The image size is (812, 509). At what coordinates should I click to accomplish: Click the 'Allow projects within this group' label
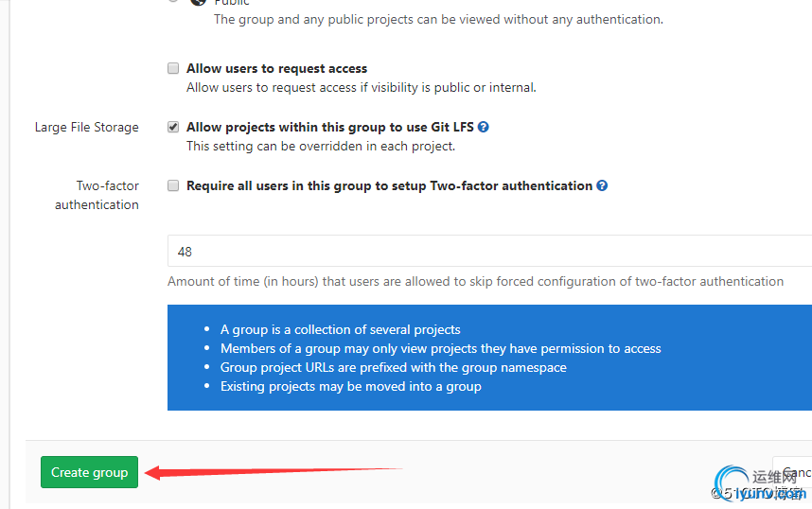[x=330, y=127]
